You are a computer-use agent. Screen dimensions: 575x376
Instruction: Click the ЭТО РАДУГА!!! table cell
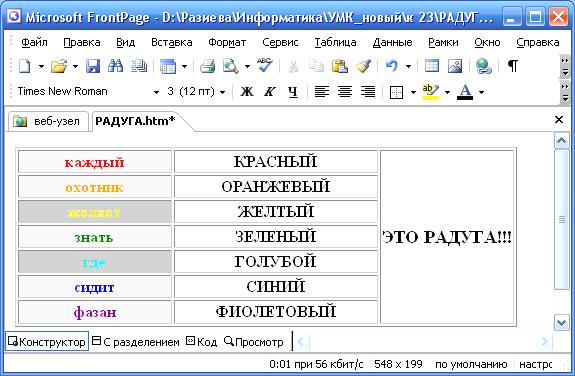pos(447,237)
